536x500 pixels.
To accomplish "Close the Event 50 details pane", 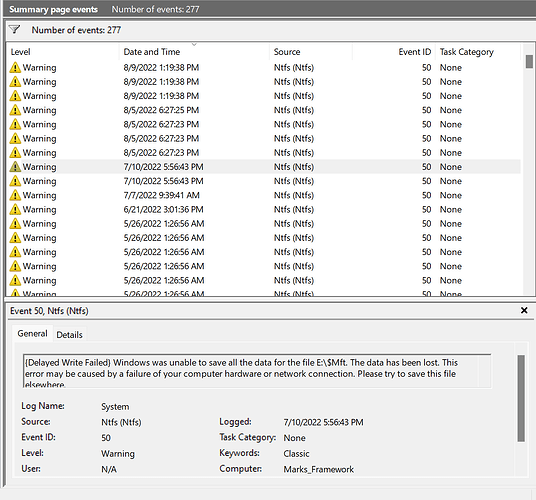I will click(524, 310).
